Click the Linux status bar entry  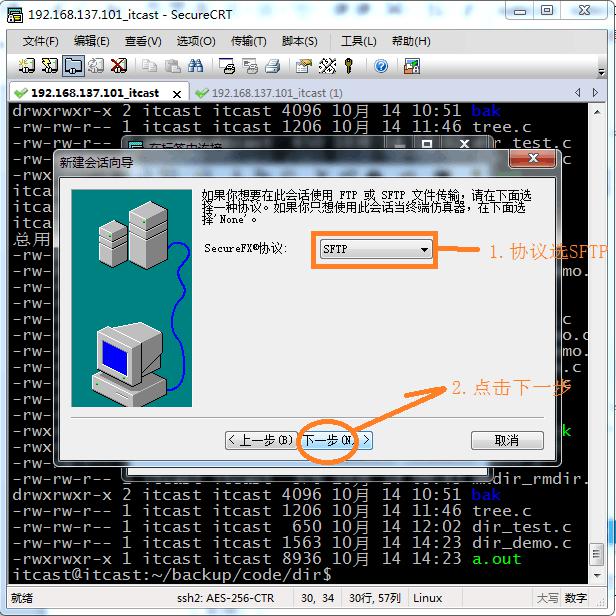click(427, 598)
